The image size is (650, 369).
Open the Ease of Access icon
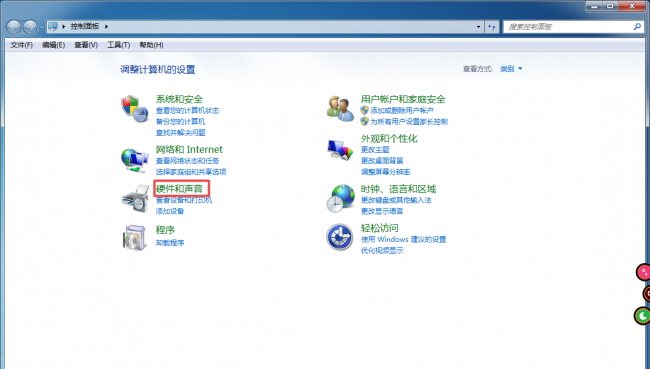pyautogui.click(x=340, y=237)
